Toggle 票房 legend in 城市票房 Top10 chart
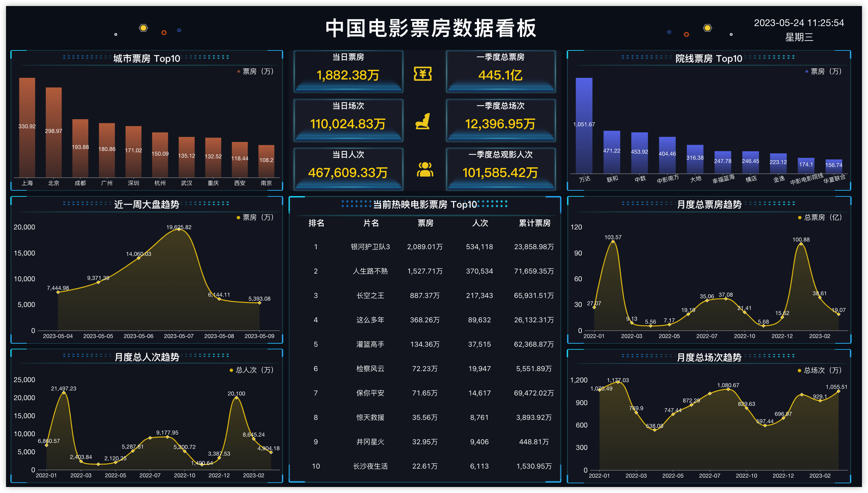Image resolution: width=868 pixels, height=493 pixels. coord(255,71)
